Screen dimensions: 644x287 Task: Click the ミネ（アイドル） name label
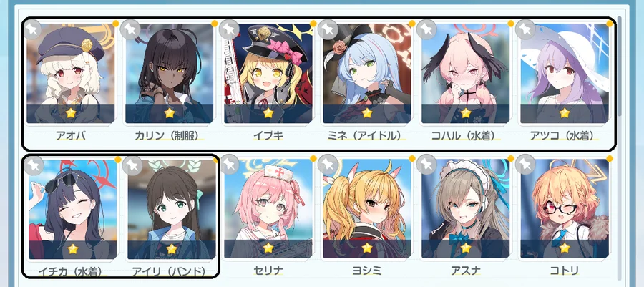pos(367,135)
